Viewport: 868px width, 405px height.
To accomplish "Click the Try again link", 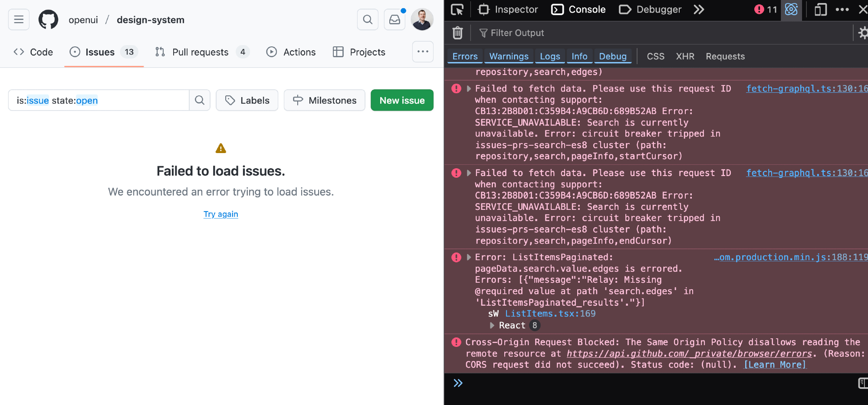I will pyautogui.click(x=220, y=214).
